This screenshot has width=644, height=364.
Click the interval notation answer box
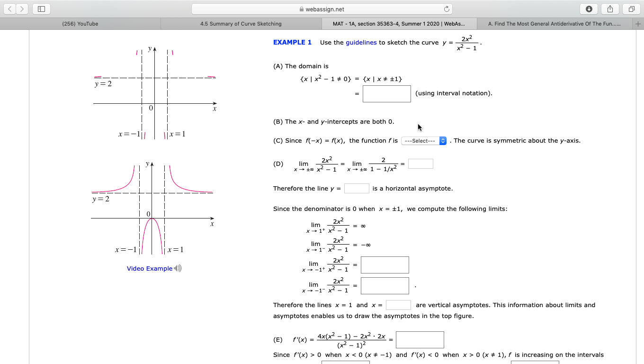(x=386, y=93)
